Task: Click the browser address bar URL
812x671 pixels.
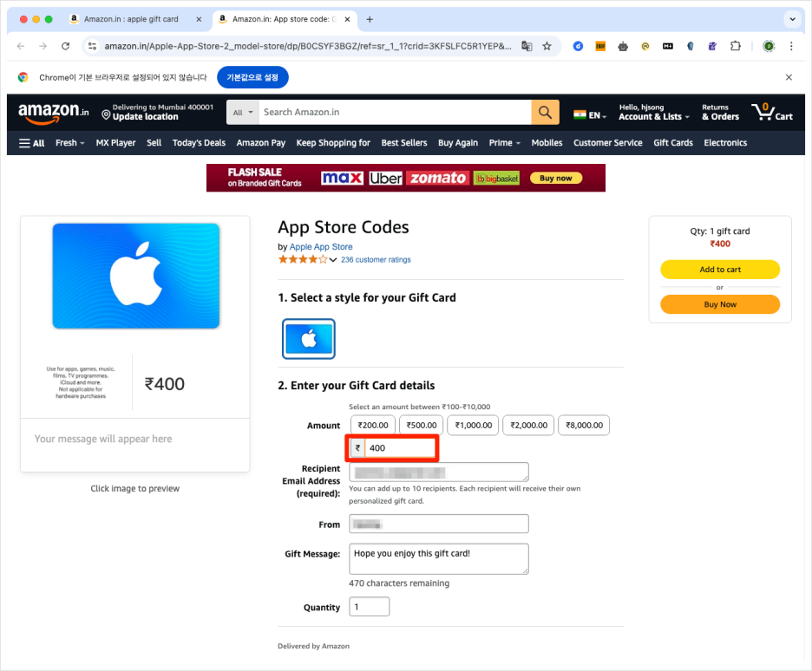Action: [308, 46]
